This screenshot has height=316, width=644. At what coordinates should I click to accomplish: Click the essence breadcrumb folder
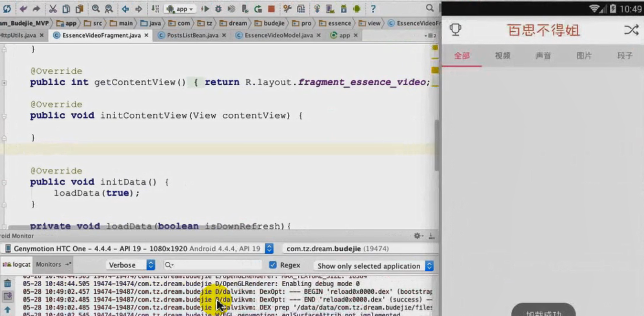point(336,23)
